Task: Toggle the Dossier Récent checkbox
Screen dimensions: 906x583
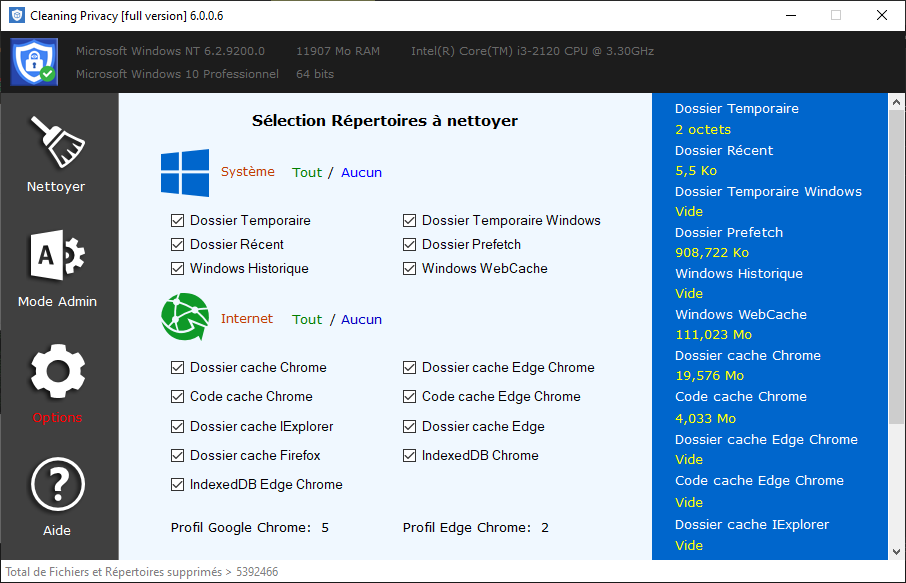Action: pos(177,244)
